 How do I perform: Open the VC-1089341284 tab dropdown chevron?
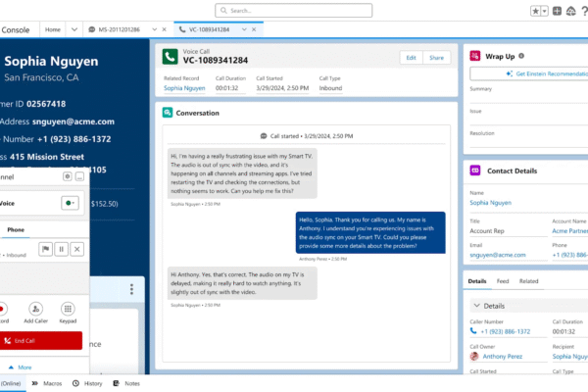tap(244, 29)
